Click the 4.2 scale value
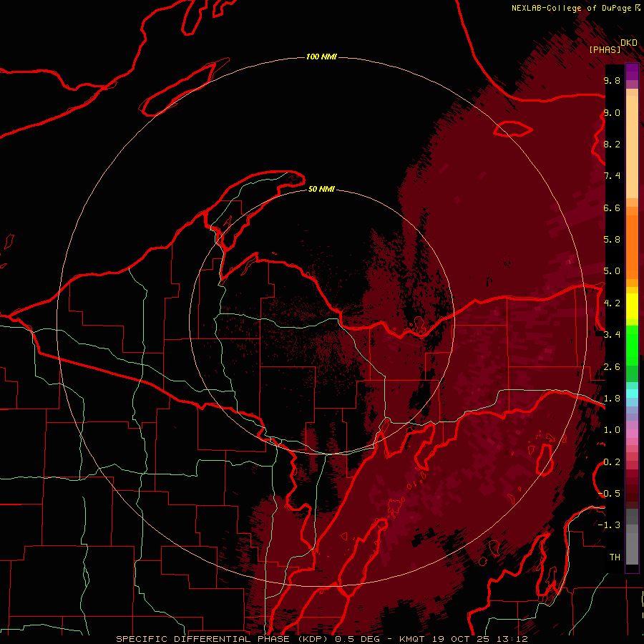 pos(612,303)
